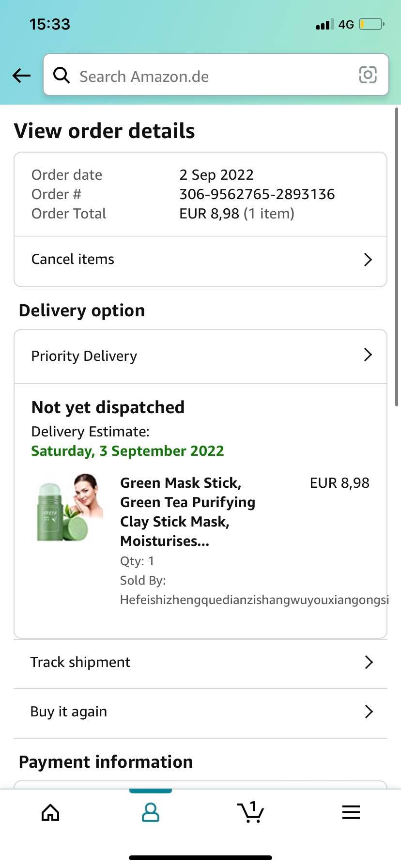Open the shopping cart icon
Image resolution: width=401 pixels, height=868 pixels.
[x=250, y=812]
